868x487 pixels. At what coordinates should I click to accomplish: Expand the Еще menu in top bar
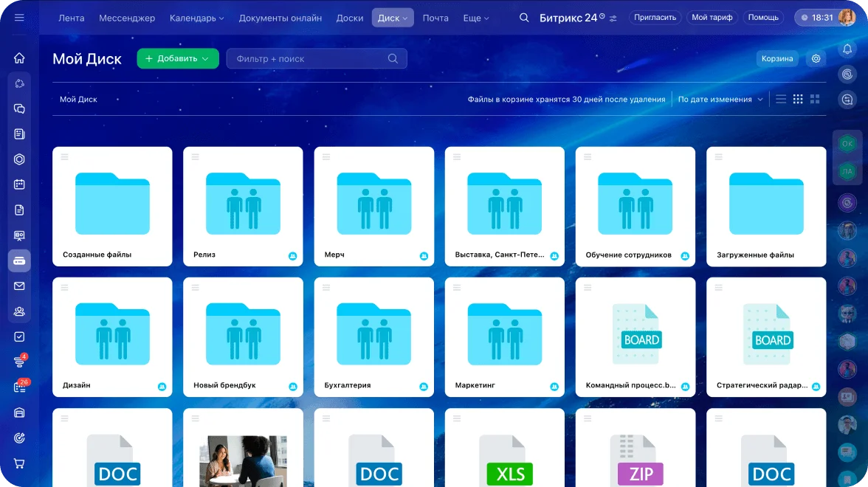(476, 18)
